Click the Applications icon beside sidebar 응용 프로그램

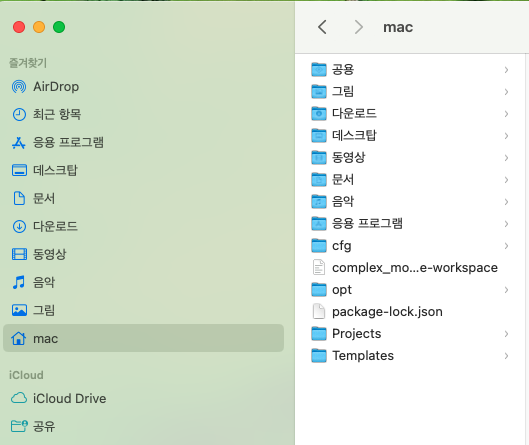click(19, 142)
